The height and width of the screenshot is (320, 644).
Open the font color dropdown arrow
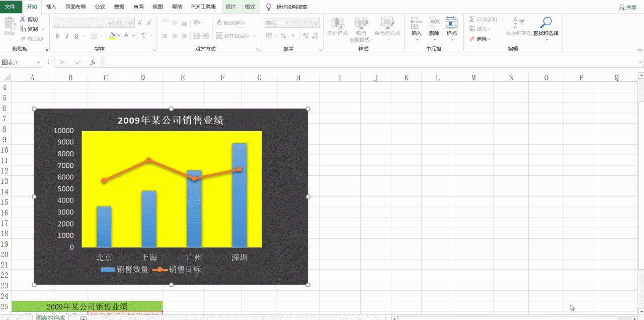click(133, 36)
